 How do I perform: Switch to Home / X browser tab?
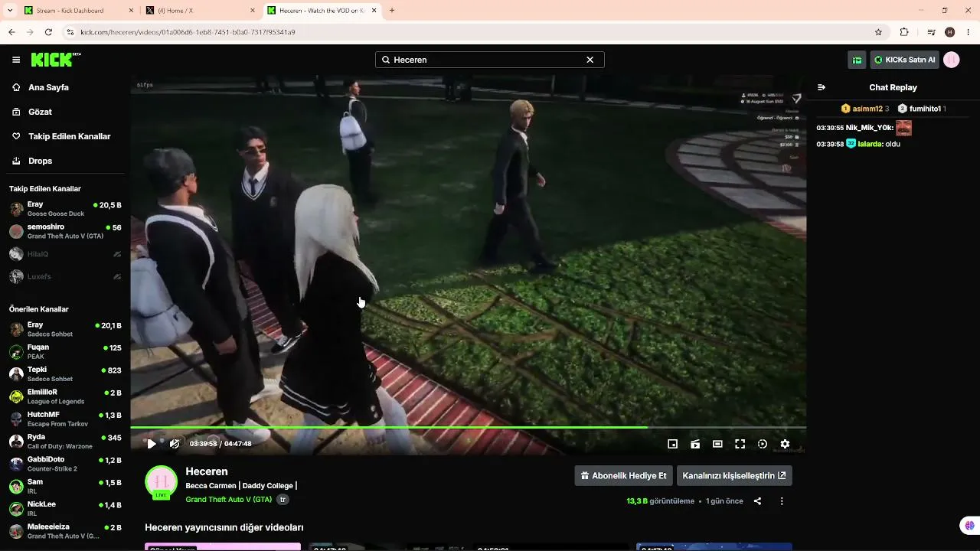pos(201,11)
